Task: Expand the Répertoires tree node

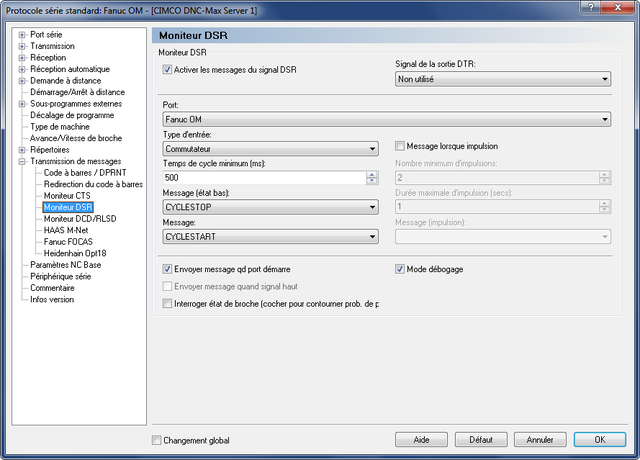Action: (x=22, y=150)
